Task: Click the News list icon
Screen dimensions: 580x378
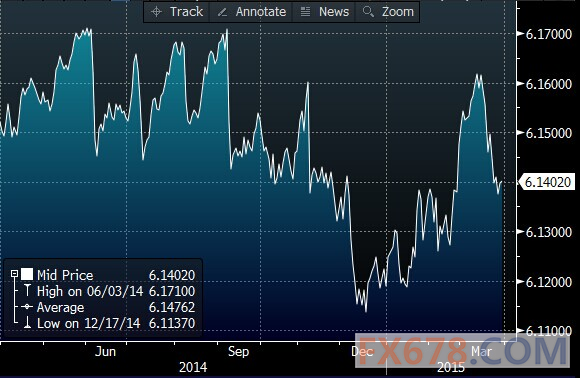Action: click(x=305, y=12)
